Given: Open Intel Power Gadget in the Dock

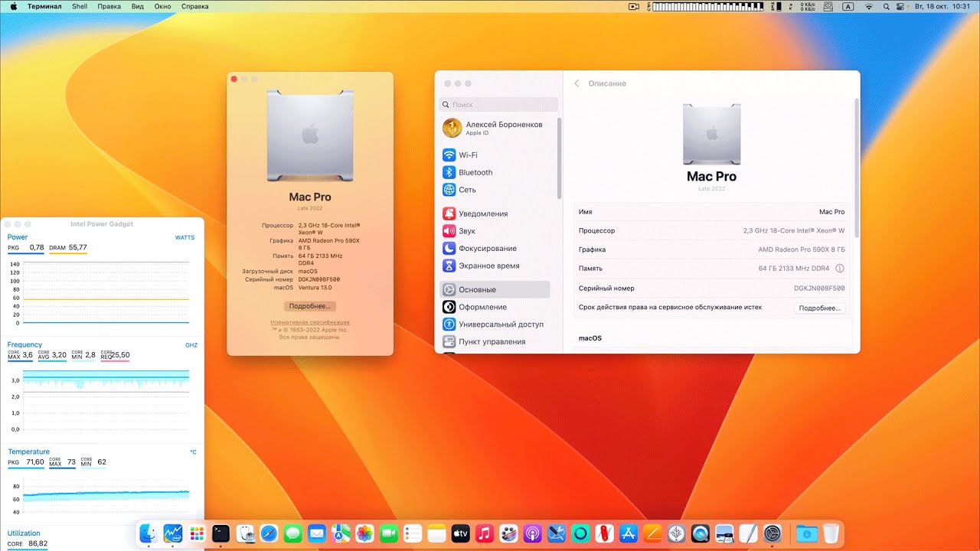Looking at the screenshot, I should click(172, 533).
